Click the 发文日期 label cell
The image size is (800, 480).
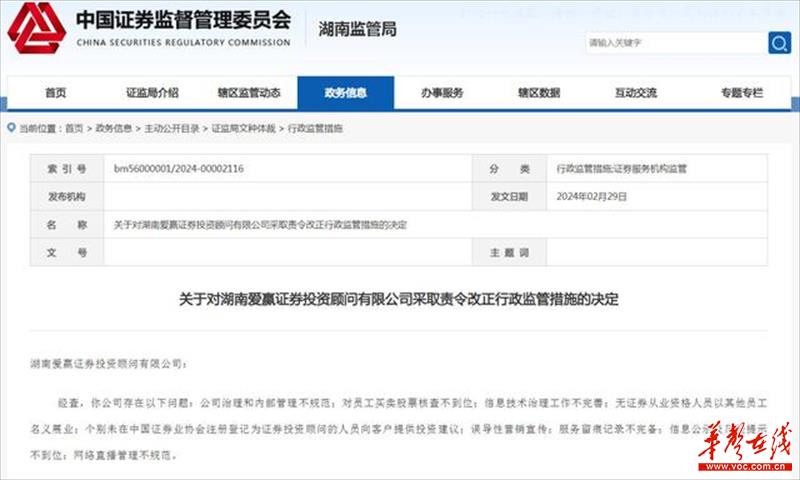coord(509,196)
